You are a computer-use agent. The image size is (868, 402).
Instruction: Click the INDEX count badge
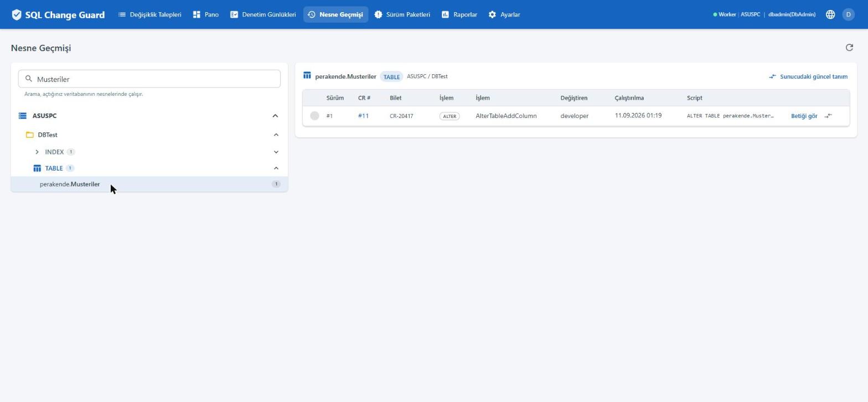point(71,152)
